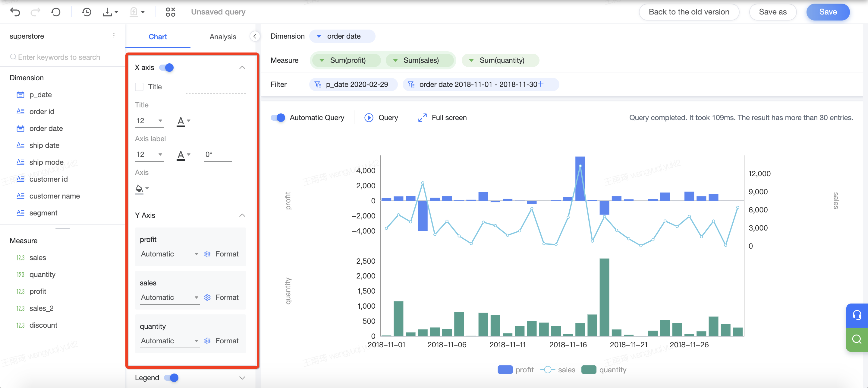Open the Title font size dropdown

[149, 121]
